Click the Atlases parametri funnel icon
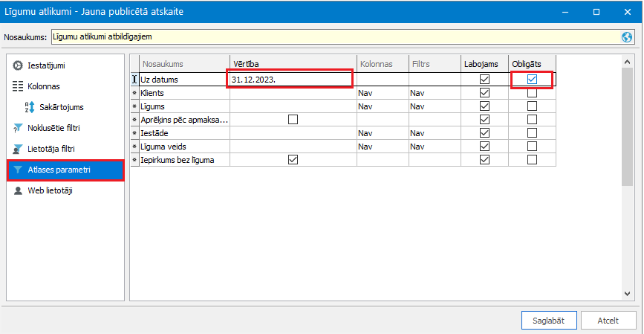Screen dimensions: 644x334 click(18, 170)
